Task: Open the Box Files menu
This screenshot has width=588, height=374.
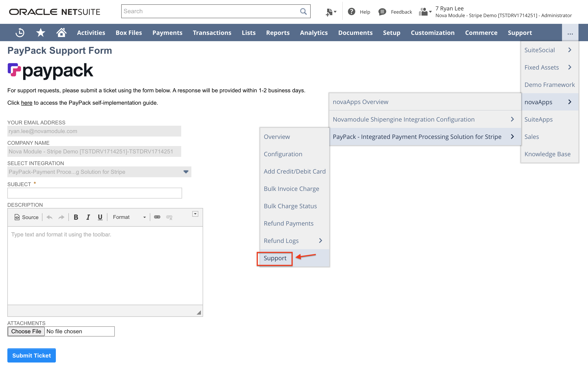Action: point(129,33)
